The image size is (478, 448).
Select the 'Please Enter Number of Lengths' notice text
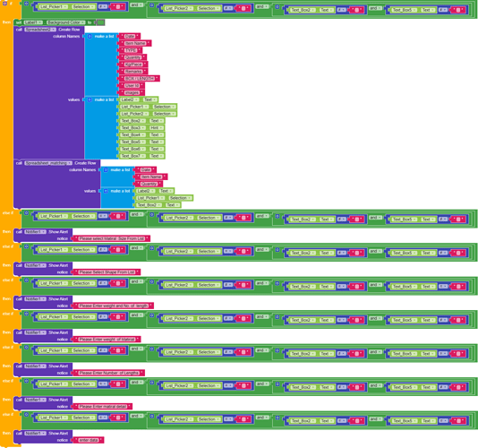108,373
